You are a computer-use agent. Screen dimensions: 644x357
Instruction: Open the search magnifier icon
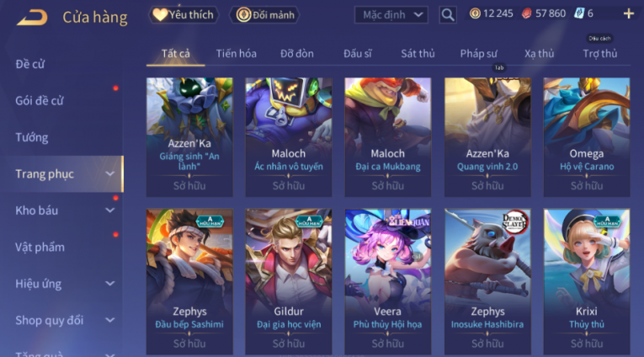448,15
